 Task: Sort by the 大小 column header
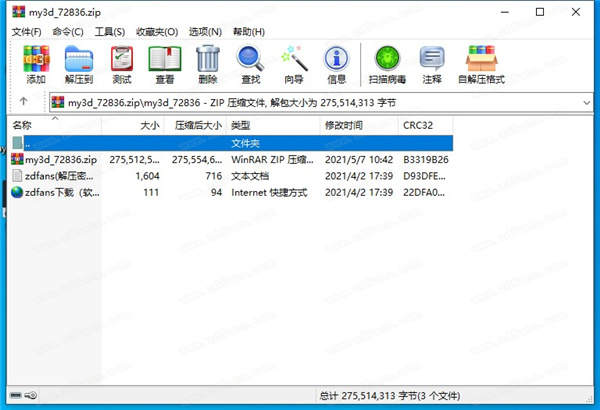pos(133,125)
